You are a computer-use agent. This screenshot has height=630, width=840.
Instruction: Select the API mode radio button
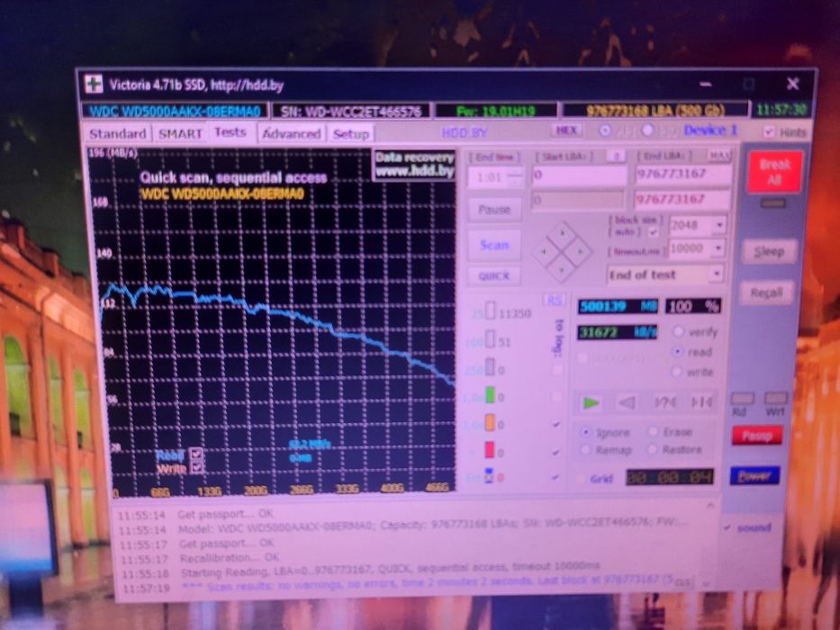click(605, 130)
